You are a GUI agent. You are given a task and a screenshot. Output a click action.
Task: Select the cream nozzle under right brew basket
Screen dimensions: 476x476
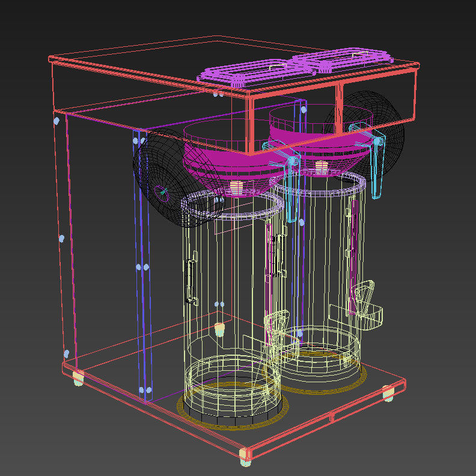322,168
